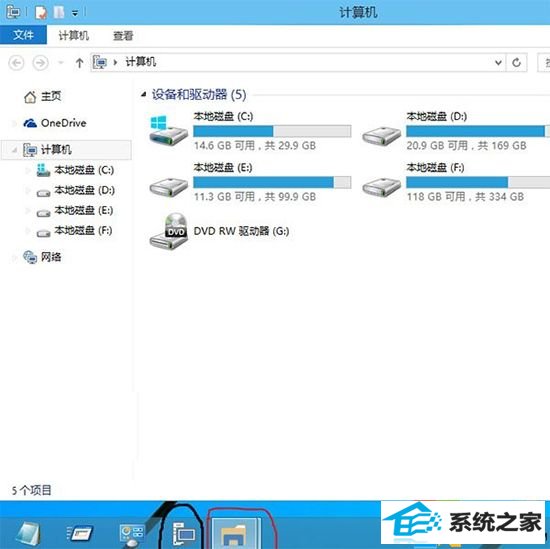Click the quick access Properties icon

click(41, 13)
